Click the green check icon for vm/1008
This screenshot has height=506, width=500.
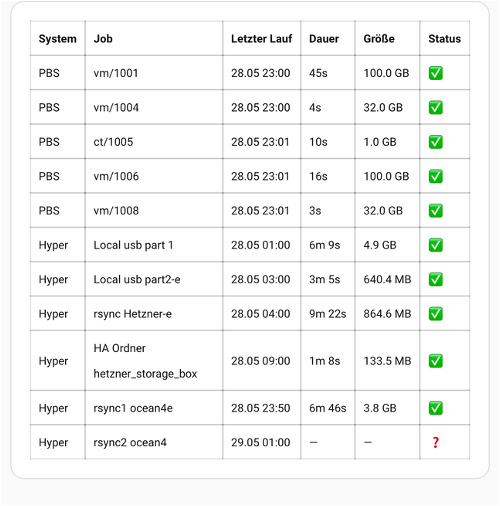(435, 211)
